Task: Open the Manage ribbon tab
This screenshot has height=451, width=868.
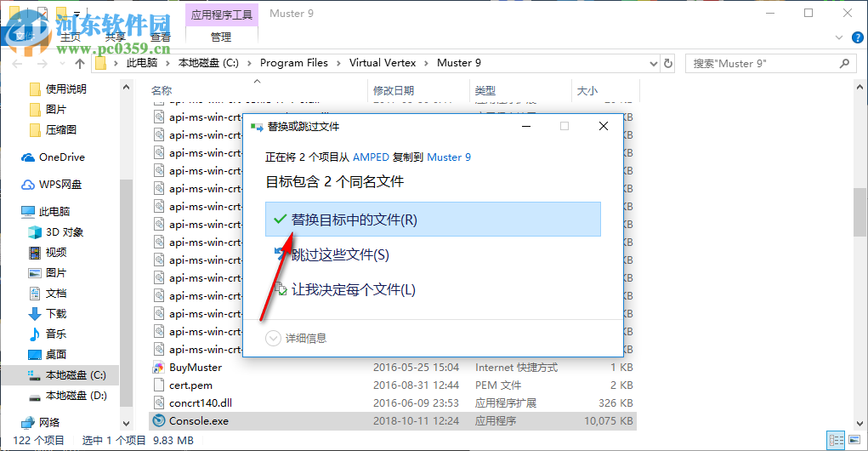Action: coord(221,37)
